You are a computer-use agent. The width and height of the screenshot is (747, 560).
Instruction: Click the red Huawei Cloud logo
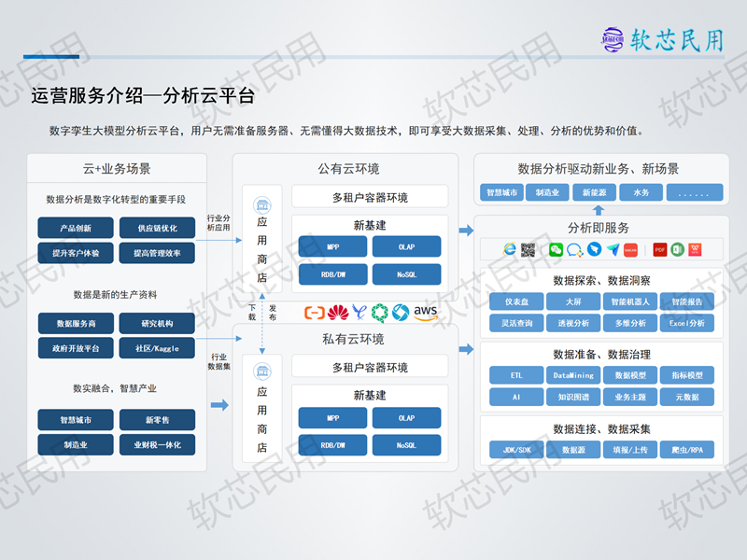(338, 313)
